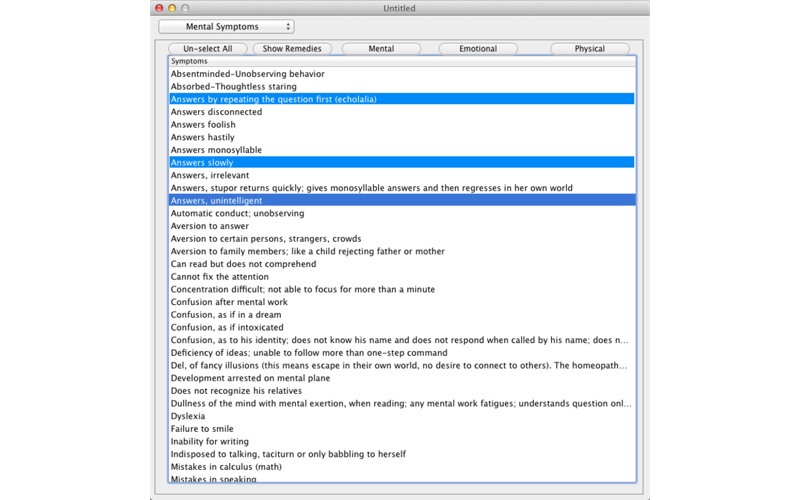Open the Mental Symptoms dropdown
This screenshot has width=800, height=500.
pos(226,27)
